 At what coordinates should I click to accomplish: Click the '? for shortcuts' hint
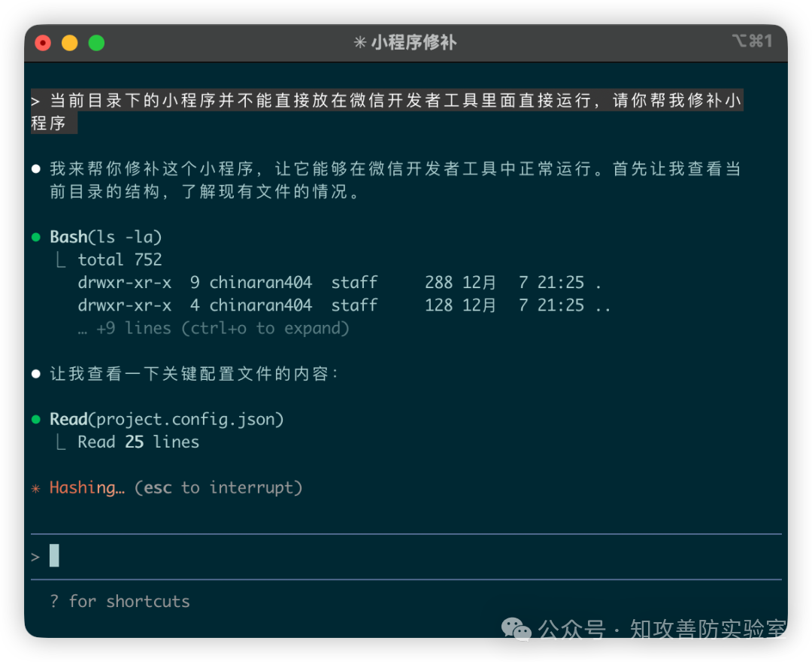coord(120,602)
